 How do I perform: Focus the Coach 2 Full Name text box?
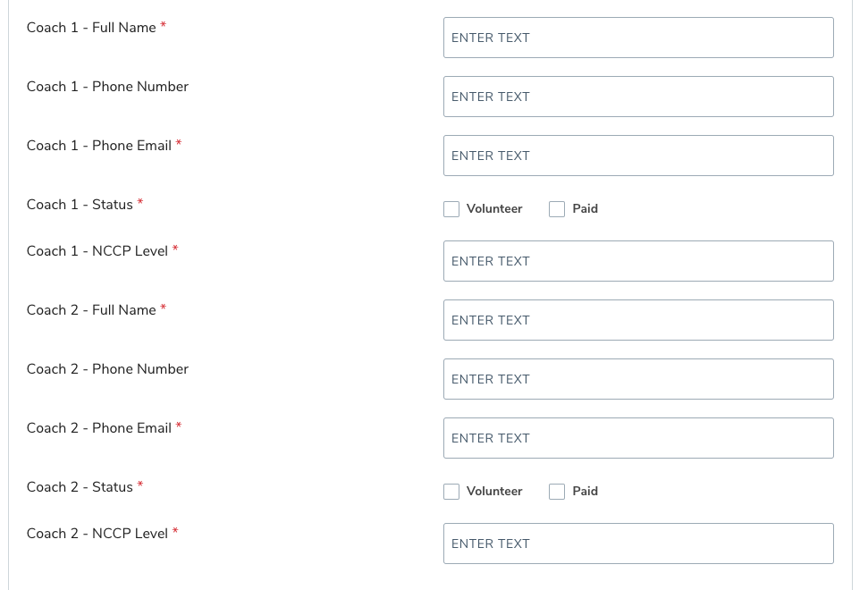coord(638,320)
